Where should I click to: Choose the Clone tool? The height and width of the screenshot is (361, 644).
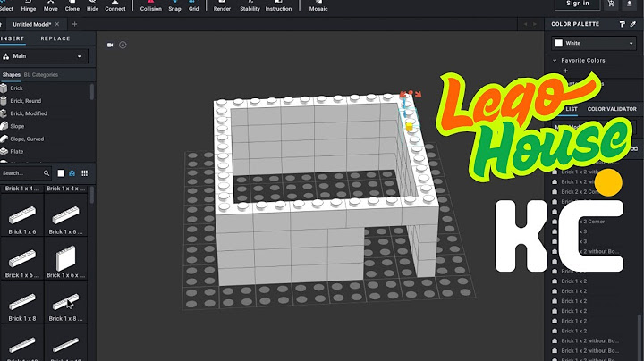(72, 6)
